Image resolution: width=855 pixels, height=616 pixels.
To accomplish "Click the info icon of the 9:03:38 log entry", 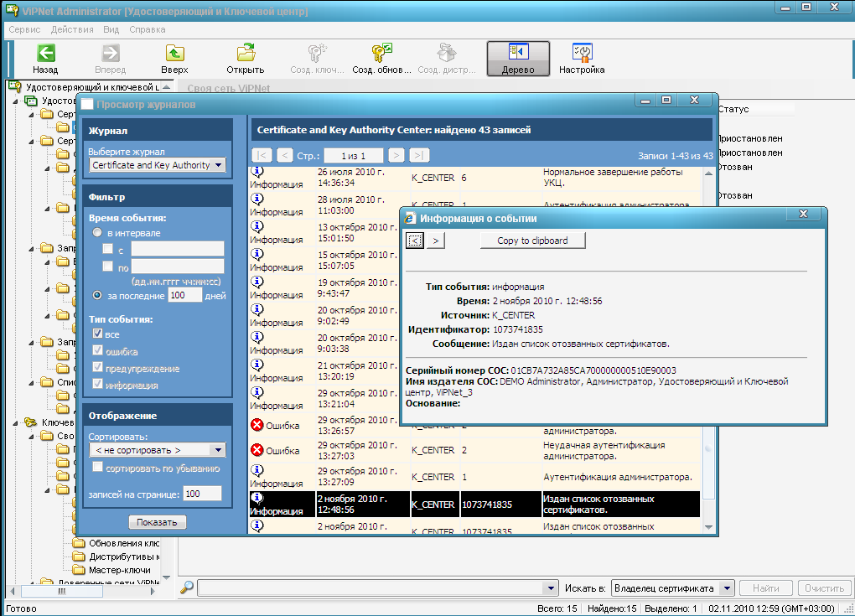I will coord(256,338).
